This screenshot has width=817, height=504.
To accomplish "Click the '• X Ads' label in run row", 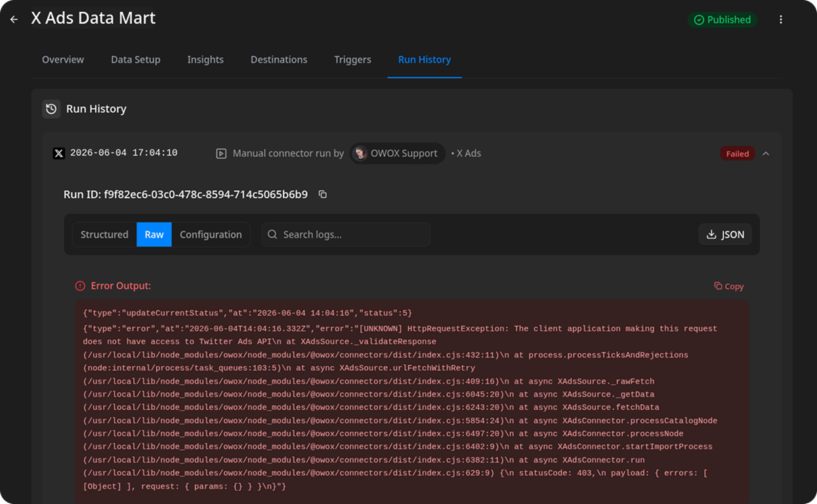I will click(466, 154).
